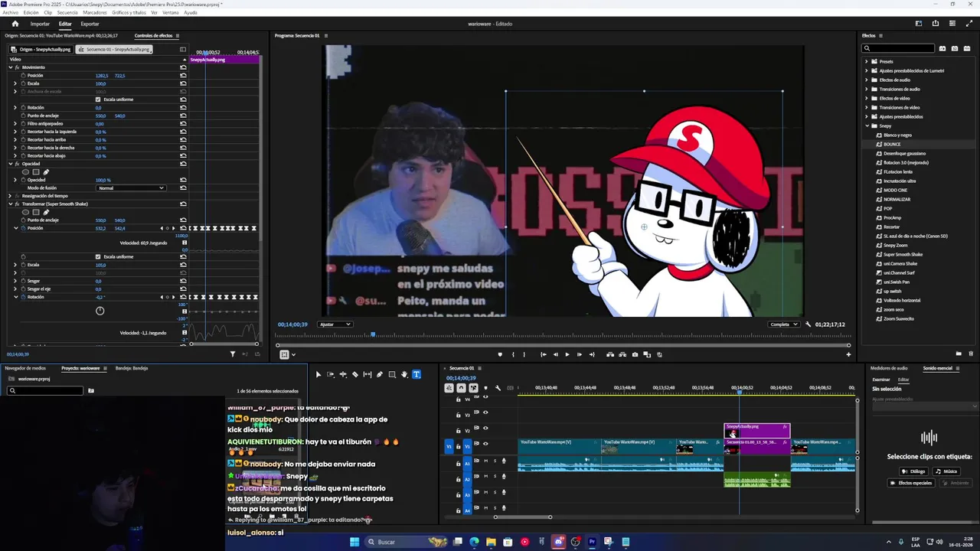The width and height of the screenshot is (980, 551).
Task: Select the Selection tool arrow
Action: click(318, 374)
